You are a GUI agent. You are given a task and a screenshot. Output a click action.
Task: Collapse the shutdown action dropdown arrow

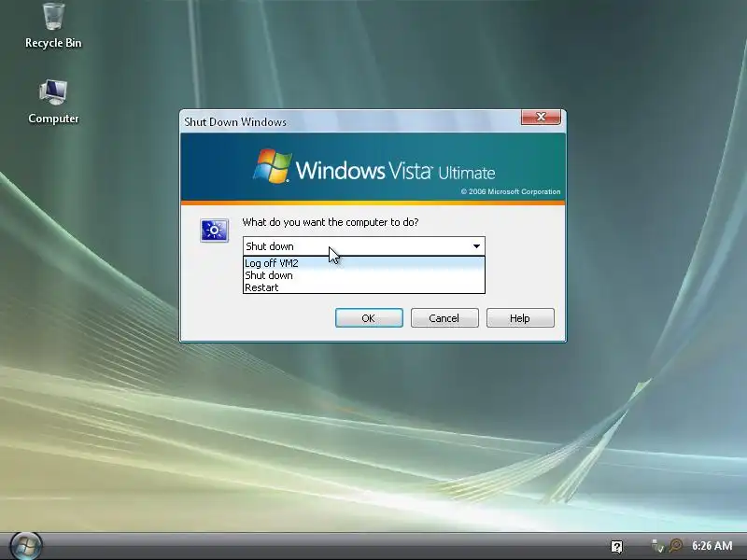click(x=476, y=246)
